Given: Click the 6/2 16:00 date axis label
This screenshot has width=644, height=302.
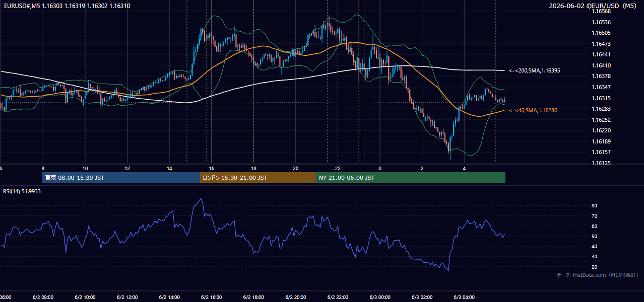Looking at the screenshot, I should click(211, 297).
